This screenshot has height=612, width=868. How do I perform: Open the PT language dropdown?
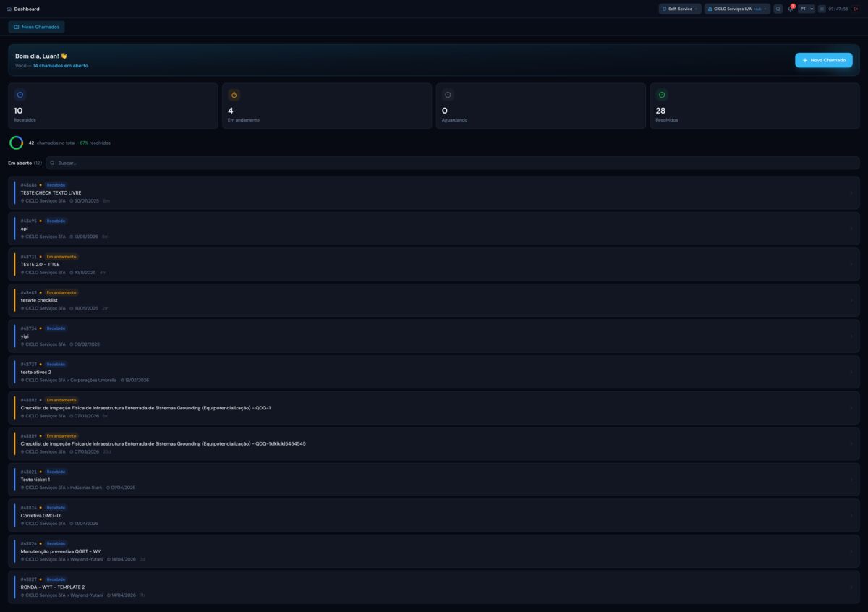[x=807, y=9]
